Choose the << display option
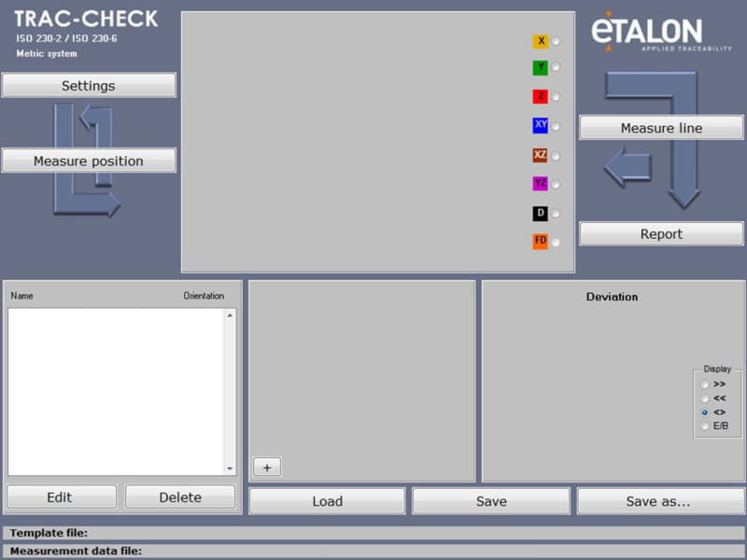 pos(705,399)
